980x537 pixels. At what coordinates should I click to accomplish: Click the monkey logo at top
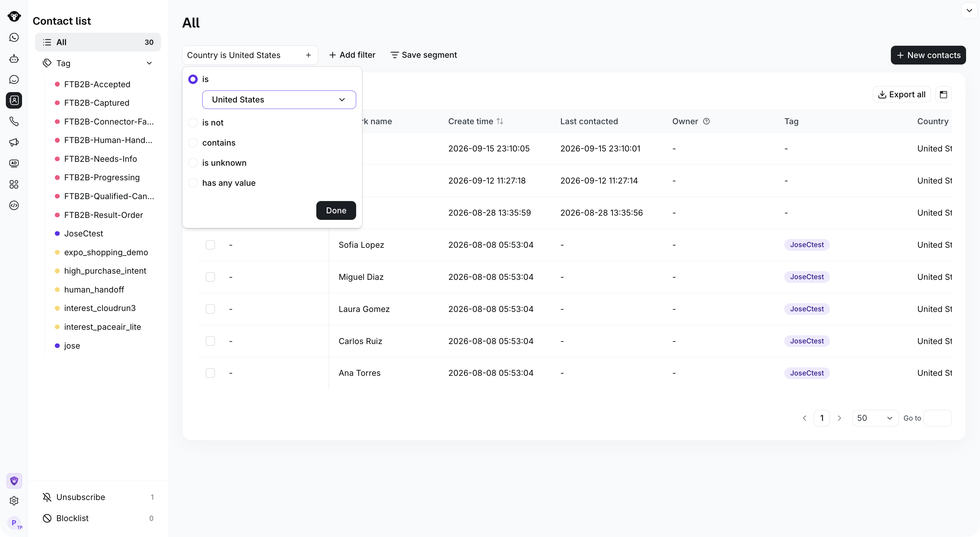point(14,16)
